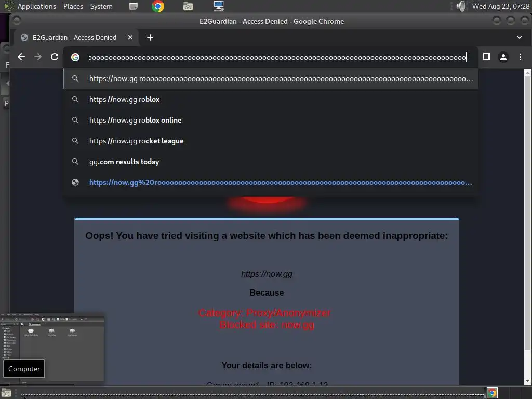
Task: Open a new tab
Action: pyautogui.click(x=150, y=37)
